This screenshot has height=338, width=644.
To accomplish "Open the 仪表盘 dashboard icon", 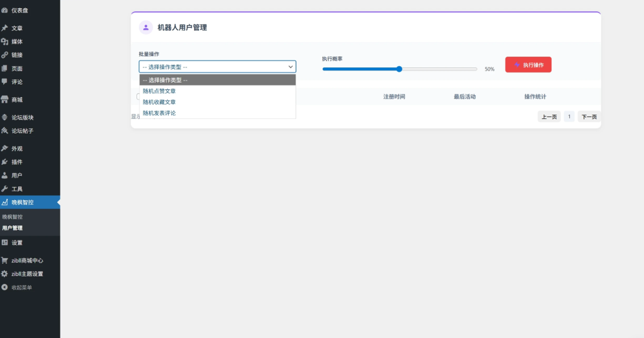I will click(x=4, y=10).
